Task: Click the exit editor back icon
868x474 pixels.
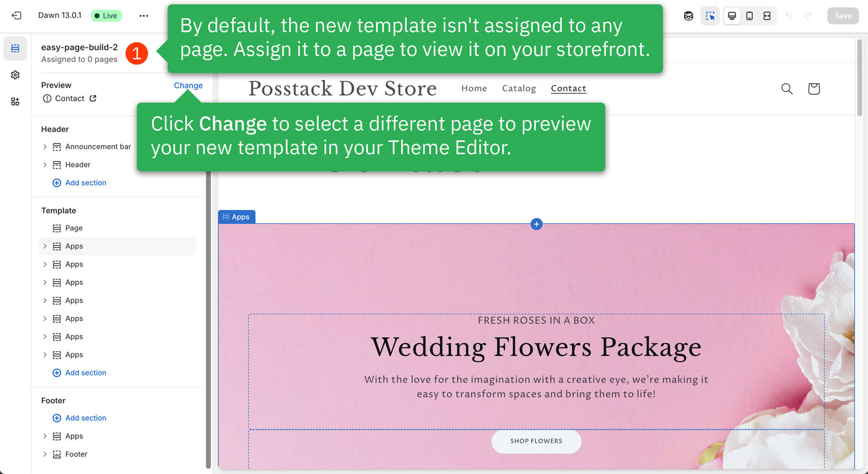Action: pos(16,15)
